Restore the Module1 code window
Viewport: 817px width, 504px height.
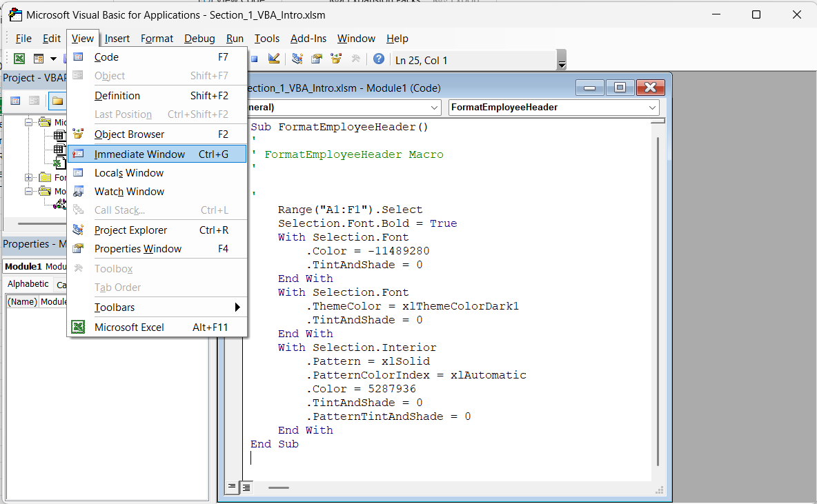[620, 88]
